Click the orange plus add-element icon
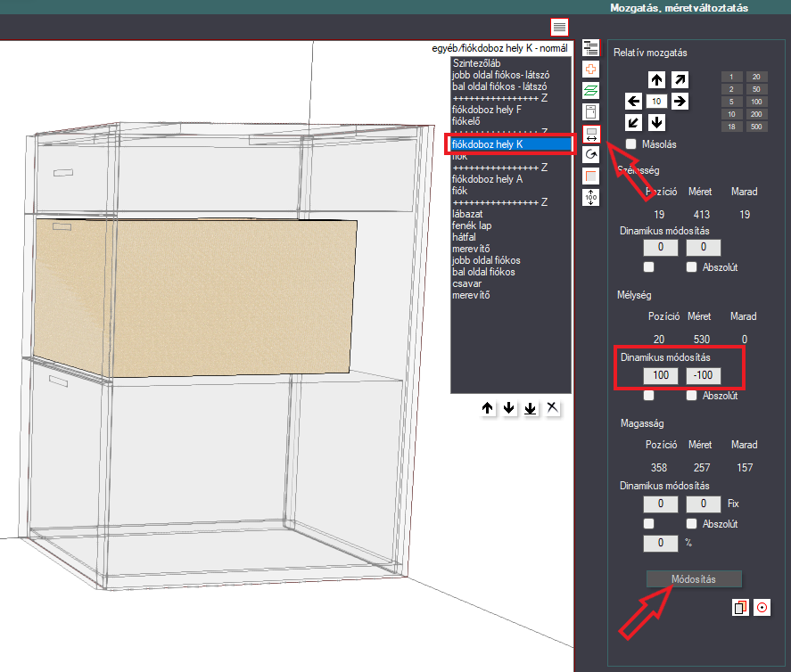The height and width of the screenshot is (672, 791). 590,69
